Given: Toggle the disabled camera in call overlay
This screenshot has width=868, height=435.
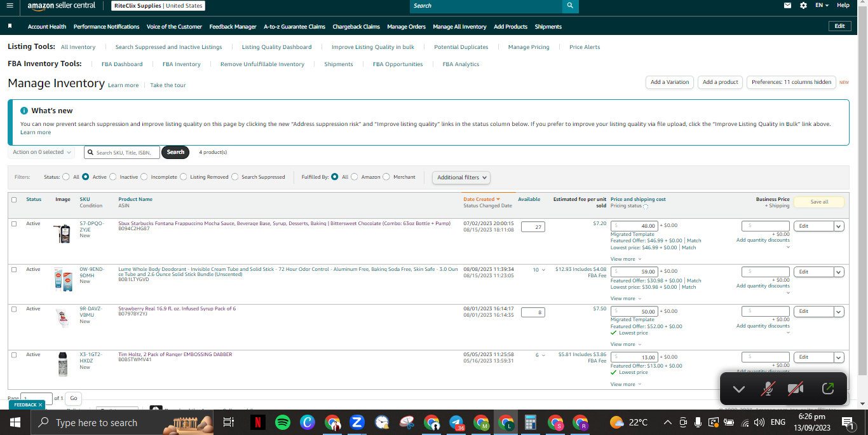Looking at the screenshot, I should pyautogui.click(x=796, y=389).
